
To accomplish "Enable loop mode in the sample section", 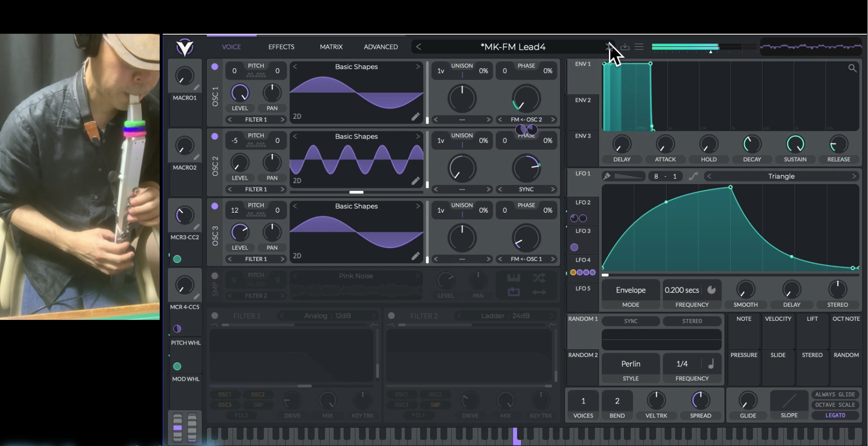I will [x=513, y=292].
